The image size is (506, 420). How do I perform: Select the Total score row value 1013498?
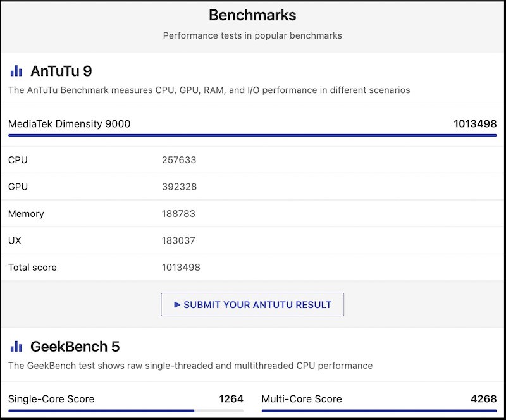coord(181,268)
